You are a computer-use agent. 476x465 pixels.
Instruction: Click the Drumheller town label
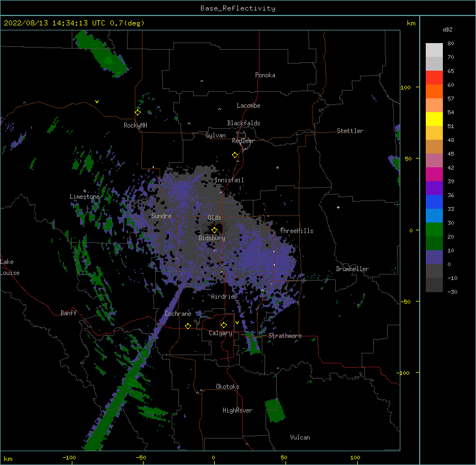[x=352, y=269]
